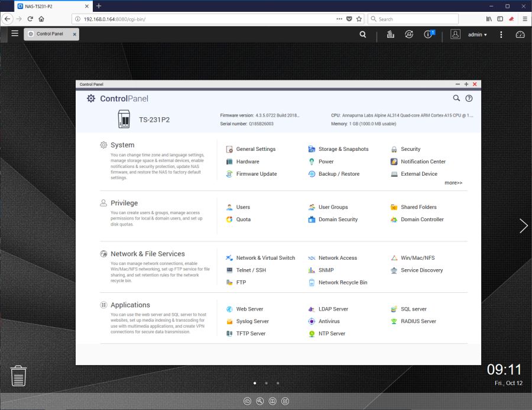This screenshot has width=532, height=410.
Task: Click the FTP icon
Action: (x=229, y=283)
